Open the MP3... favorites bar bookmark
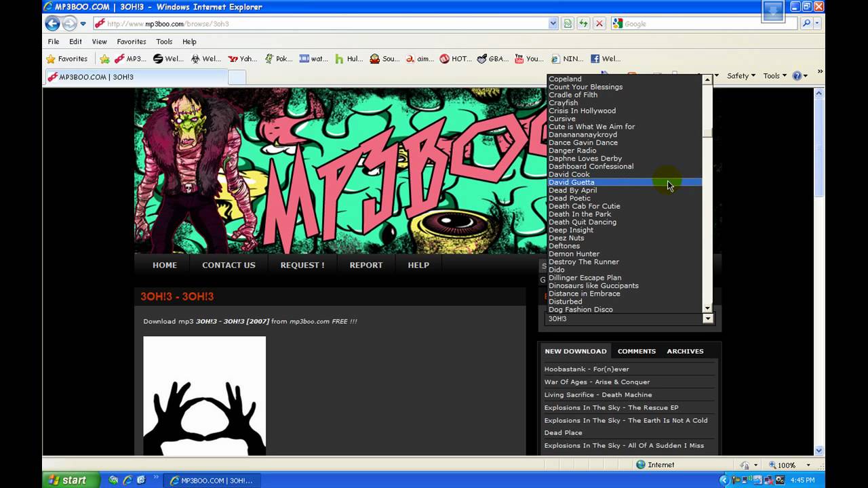The width and height of the screenshot is (868, 488). pos(130,59)
